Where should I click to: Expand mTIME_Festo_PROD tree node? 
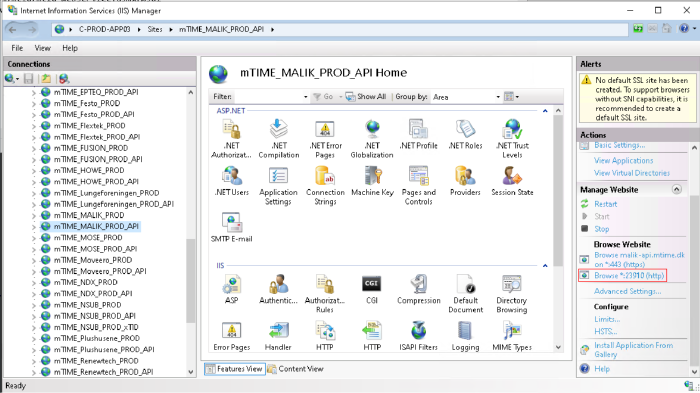coord(34,104)
